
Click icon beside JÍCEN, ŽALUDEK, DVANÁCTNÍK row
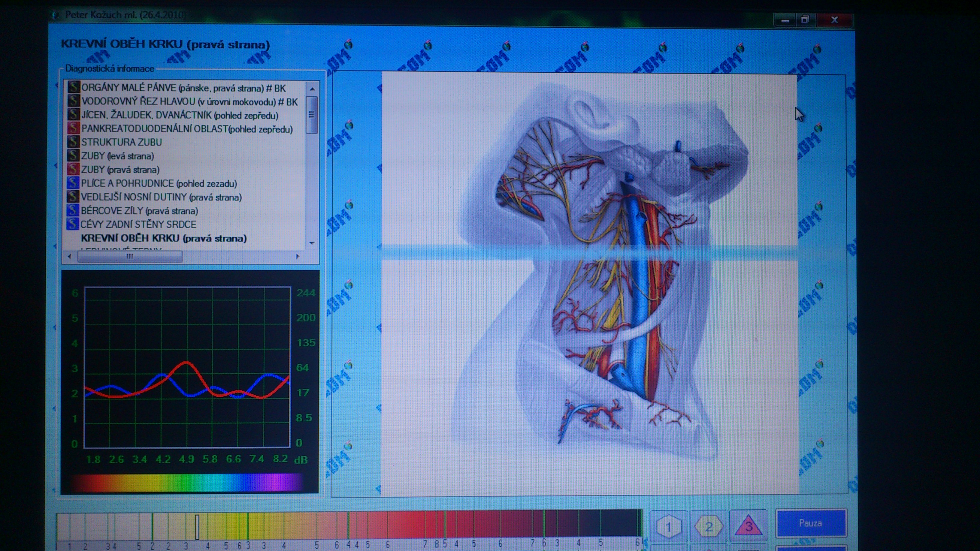click(x=74, y=115)
